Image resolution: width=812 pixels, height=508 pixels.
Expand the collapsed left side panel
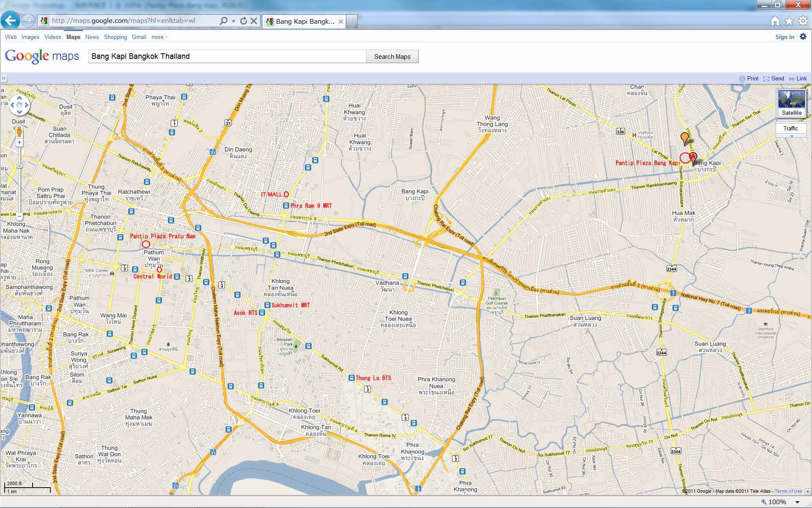tap(3, 78)
